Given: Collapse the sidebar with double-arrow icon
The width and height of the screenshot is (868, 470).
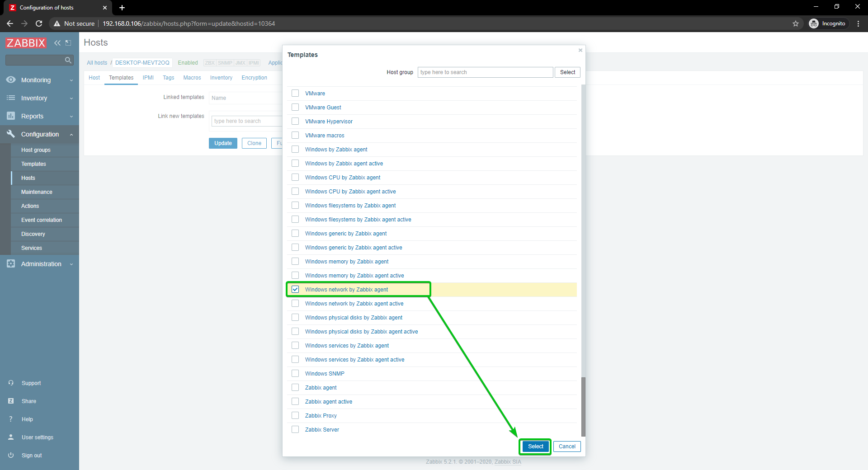Looking at the screenshot, I should click(57, 43).
